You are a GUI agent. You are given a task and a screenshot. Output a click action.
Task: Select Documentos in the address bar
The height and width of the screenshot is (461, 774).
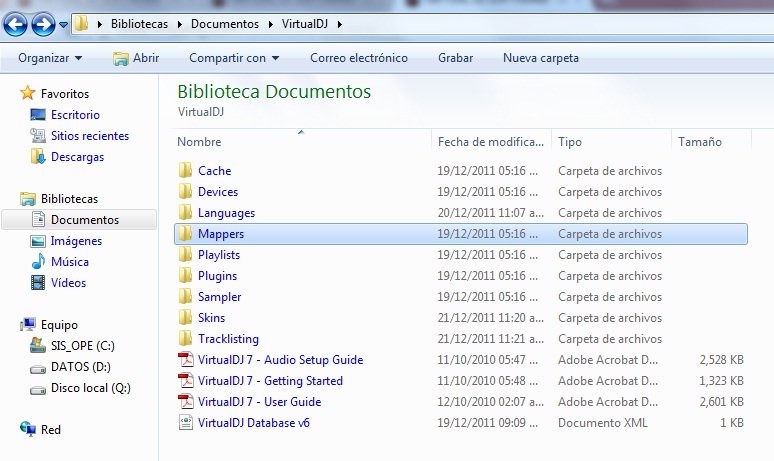coord(225,24)
